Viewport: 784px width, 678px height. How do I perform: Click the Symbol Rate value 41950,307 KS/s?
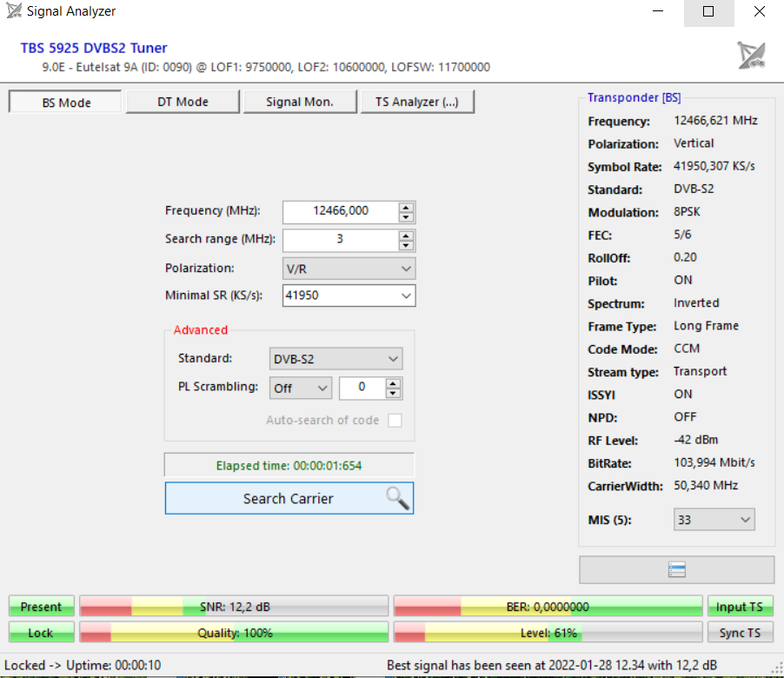714,166
